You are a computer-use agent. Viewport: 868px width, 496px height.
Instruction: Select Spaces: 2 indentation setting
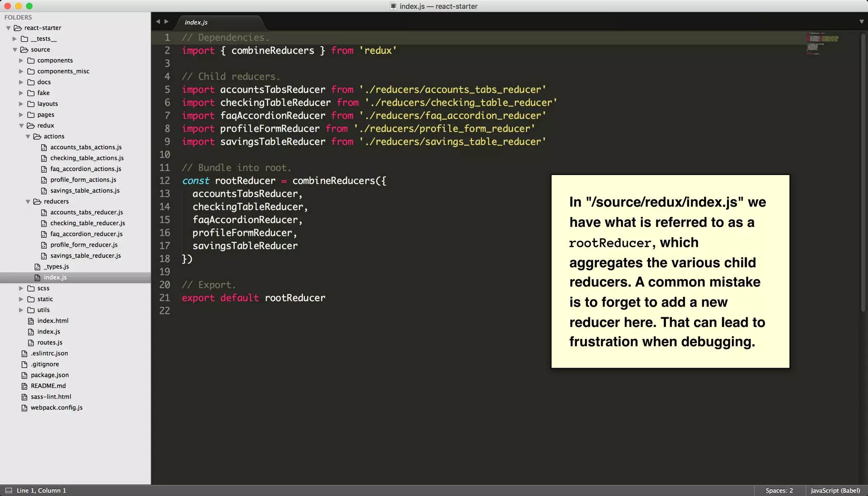(779, 490)
